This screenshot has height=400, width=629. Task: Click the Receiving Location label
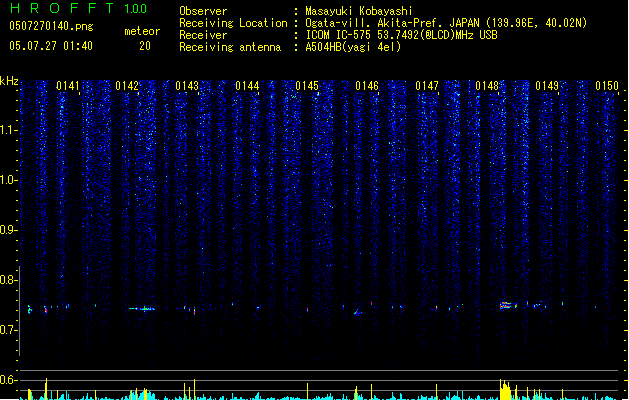pos(233,23)
